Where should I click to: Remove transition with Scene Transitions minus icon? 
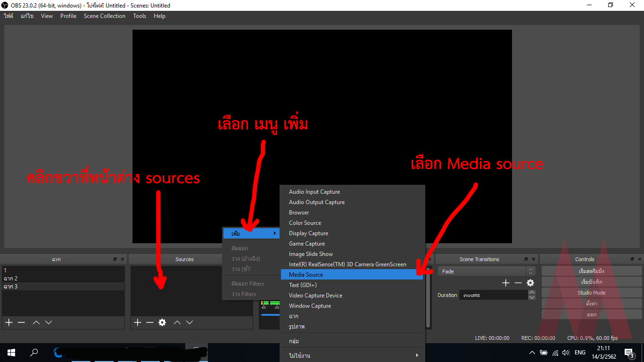click(x=518, y=283)
